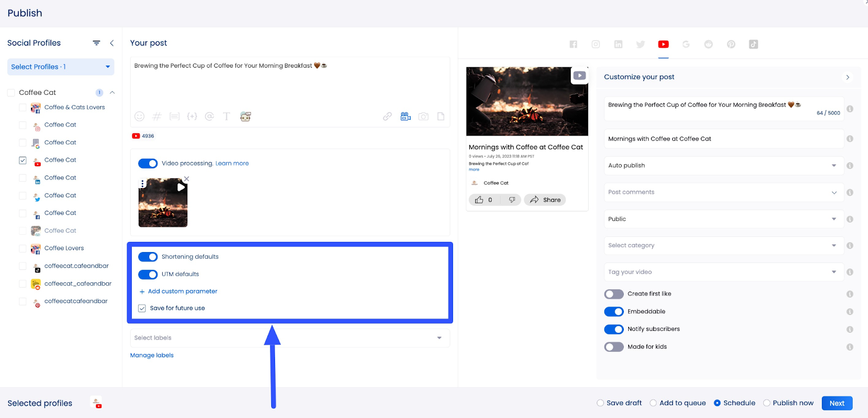Click the link chain icon

(387, 117)
